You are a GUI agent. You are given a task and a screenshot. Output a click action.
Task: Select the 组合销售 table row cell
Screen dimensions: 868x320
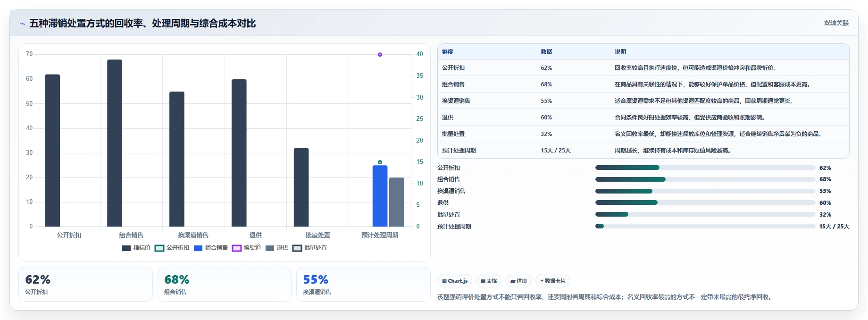point(453,84)
